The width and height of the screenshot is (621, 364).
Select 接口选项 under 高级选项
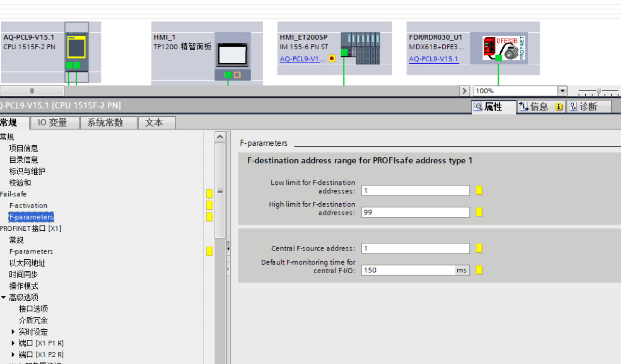33,309
